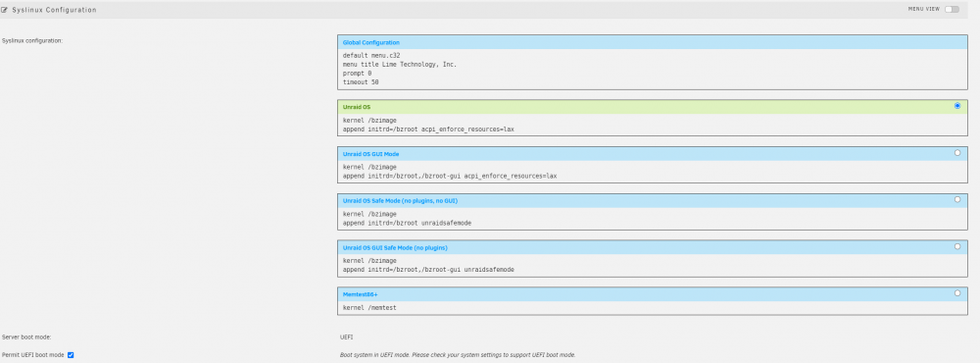980x363 pixels.
Task: Click the 'kernel /memtest' line
Action: pos(369,308)
